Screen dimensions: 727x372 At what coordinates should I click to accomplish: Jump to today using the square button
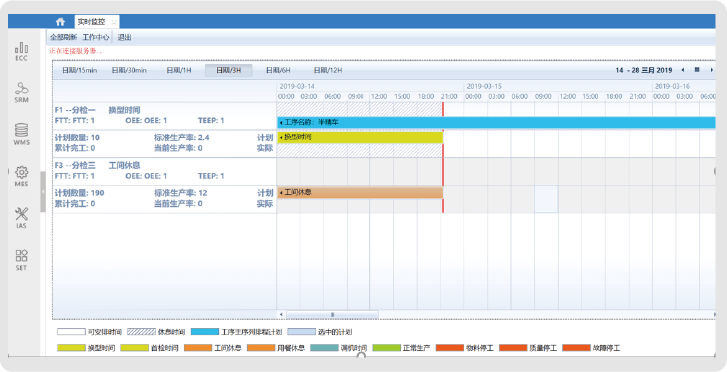coord(697,70)
